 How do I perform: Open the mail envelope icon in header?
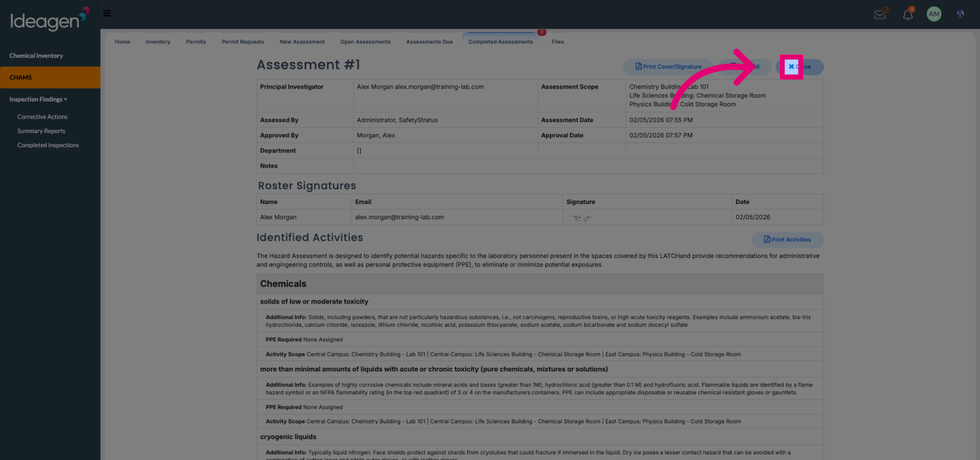pos(880,14)
